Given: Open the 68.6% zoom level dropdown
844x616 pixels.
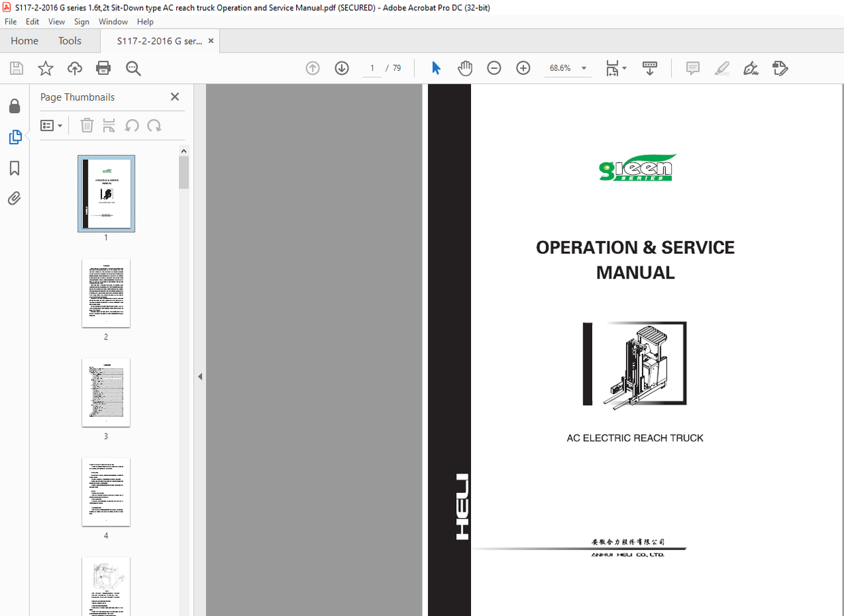Looking at the screenshot, I should coord(568,68).
